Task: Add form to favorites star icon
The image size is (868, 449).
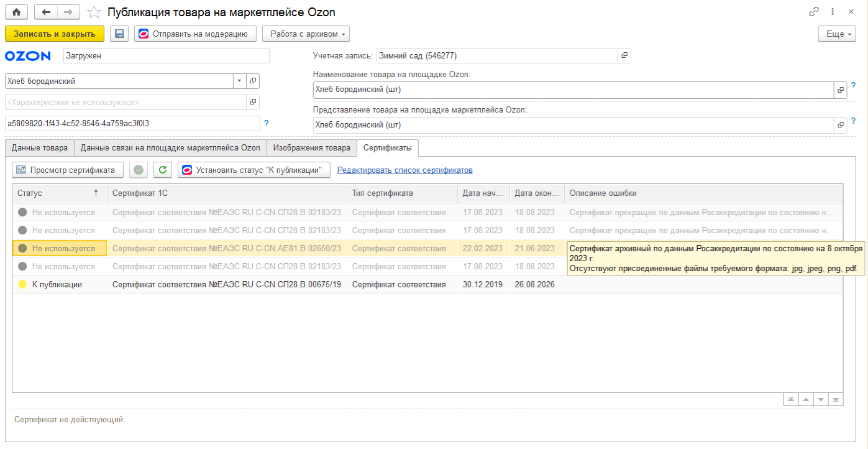Action: [94, 12]
